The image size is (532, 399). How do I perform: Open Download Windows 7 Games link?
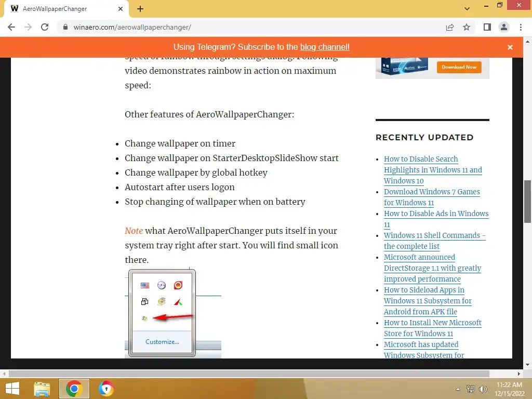(x=432, y=197)
